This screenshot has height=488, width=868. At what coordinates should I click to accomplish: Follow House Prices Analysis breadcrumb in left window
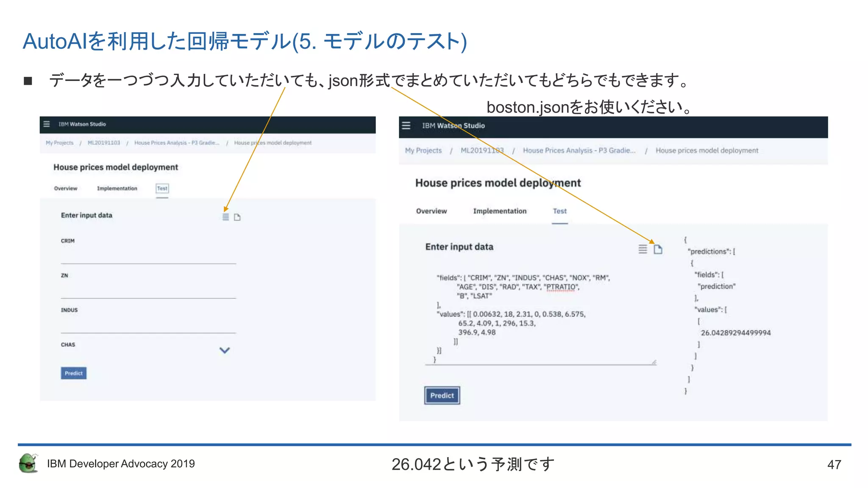tap(177, 143)
